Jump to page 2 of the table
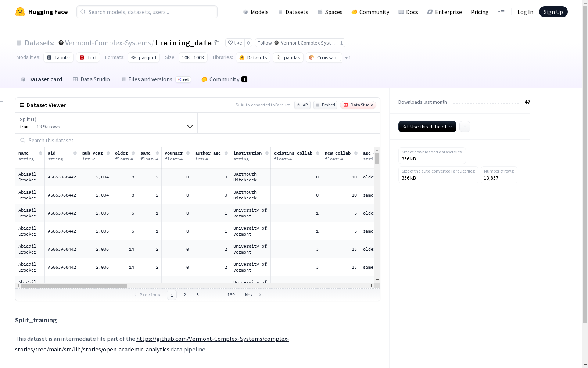Screen dimensions: 588x368 coord(184,295)
